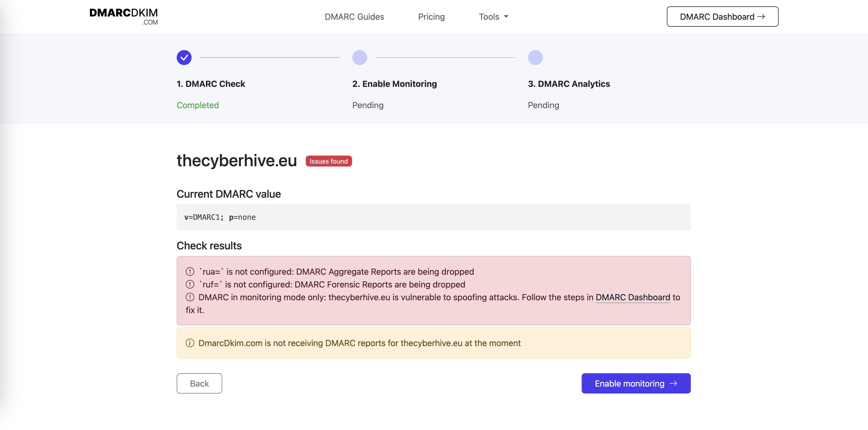Click the 3. DMARC Analytics step label

(x=569, y=84)
